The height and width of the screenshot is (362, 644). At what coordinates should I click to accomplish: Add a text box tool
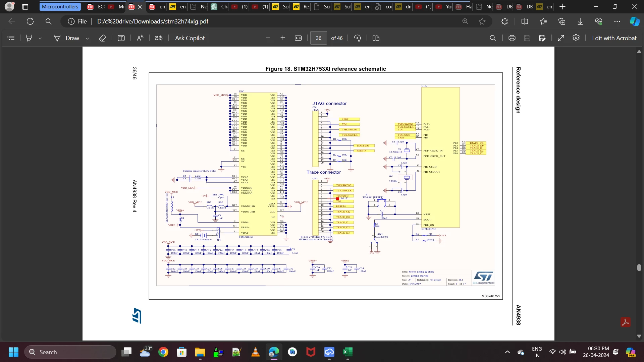(x=121, y=38)
